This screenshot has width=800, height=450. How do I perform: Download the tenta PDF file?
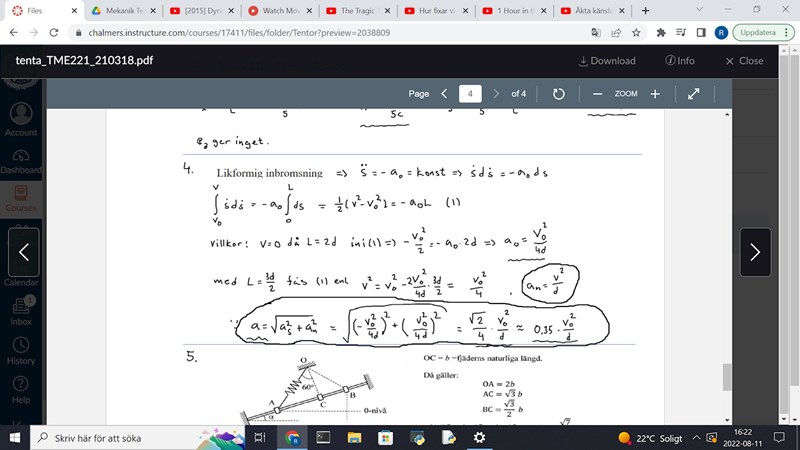pyautogui.click(x=607, y=60)
